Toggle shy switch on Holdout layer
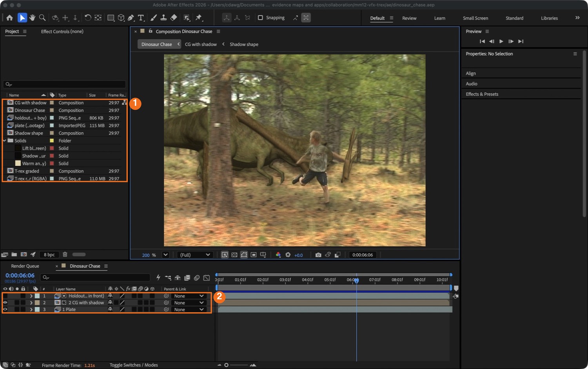The width and height of the screenshot is (588, 369). point(110,296)
